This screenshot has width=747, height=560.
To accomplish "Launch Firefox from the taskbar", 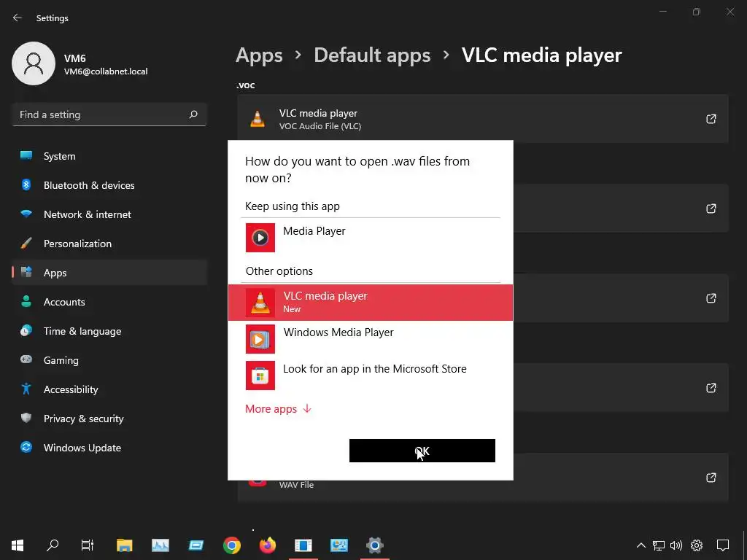I will (x=268, y=545).
